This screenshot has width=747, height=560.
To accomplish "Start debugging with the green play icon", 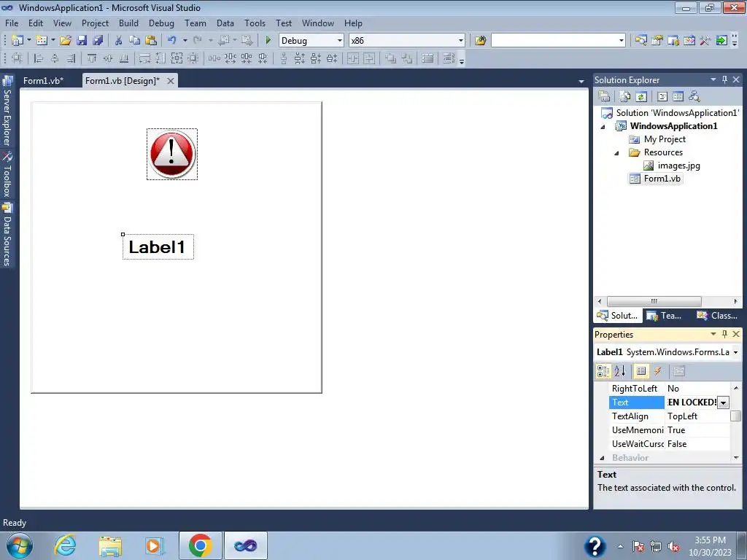I will point(268,41).
